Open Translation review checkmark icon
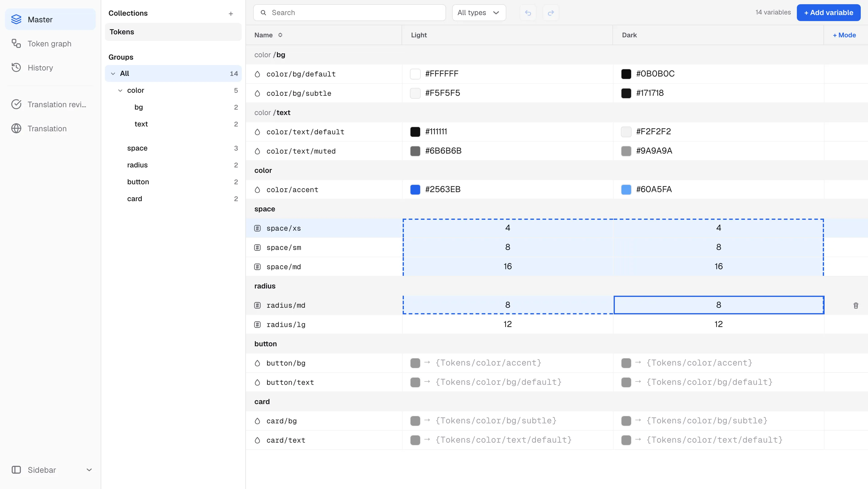Screen dimensions: 868x489 pos(16,104)
